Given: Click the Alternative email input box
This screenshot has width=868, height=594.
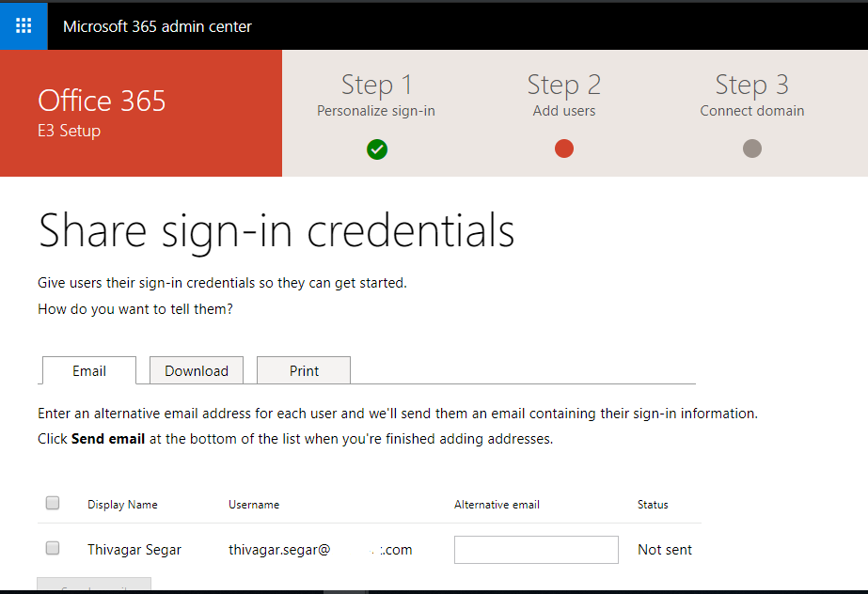Looking at the screenshot, I should [x=535, y=549].
